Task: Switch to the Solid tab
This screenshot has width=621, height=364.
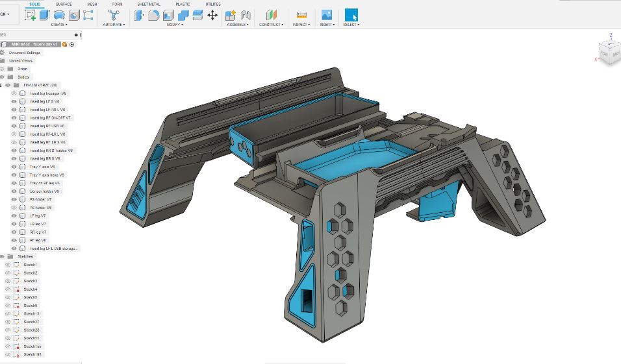Action: [x=35, y=4]
